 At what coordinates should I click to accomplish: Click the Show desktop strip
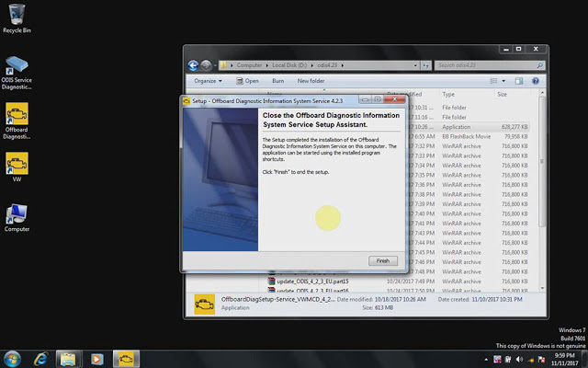pyautogui.click(x=585, y=359)
